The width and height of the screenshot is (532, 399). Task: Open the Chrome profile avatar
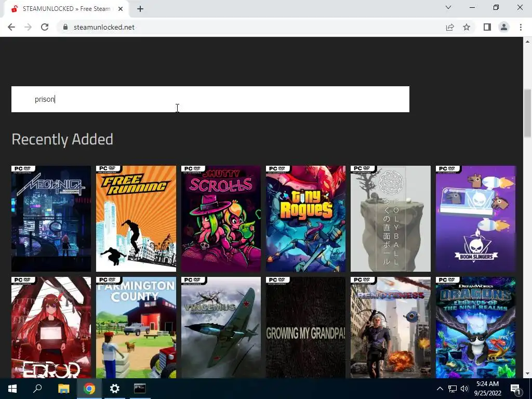504,27
